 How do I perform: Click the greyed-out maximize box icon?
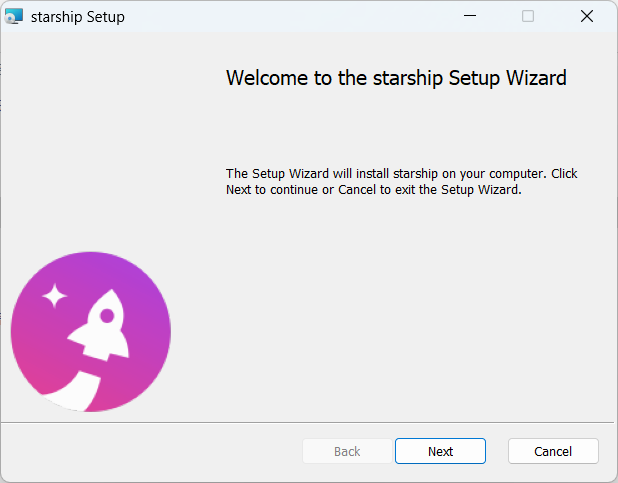point(528,16)
